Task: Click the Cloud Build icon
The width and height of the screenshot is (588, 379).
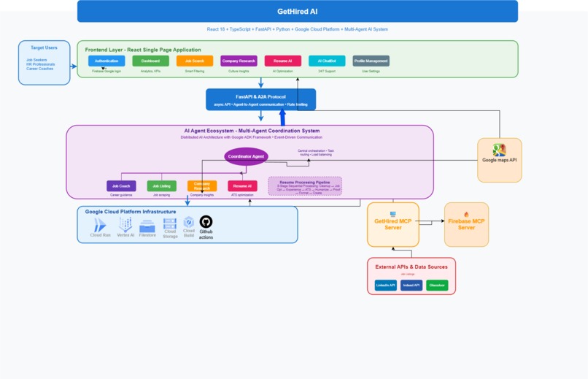Action: [189, 222]
